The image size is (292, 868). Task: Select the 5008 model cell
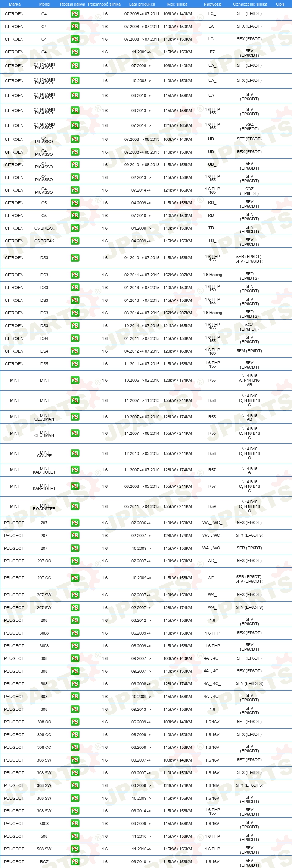pos(44,824)
